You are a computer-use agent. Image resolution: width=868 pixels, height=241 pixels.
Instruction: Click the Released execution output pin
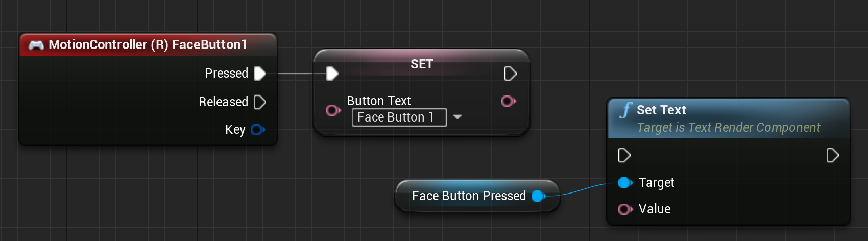point(260,102)
